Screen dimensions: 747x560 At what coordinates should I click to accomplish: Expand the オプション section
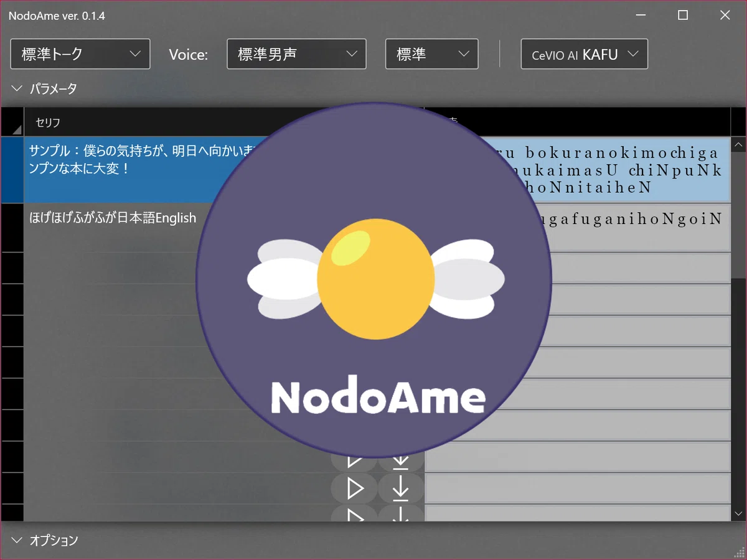point(44,540)
